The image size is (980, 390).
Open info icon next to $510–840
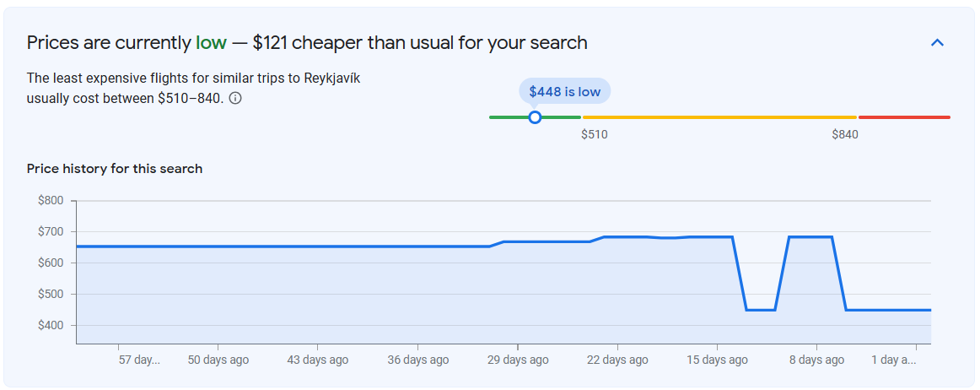pyautogui.click(x=235, y=98)
